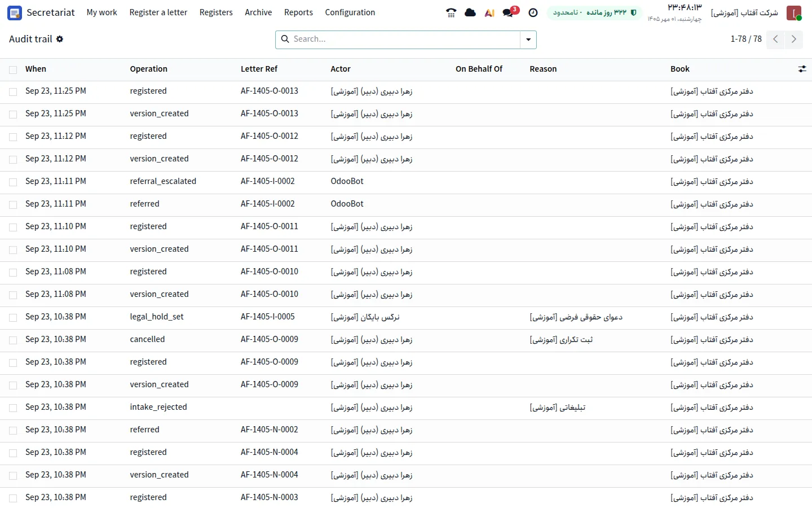Open the Audit trail gear settings

[x=60, y=39]
